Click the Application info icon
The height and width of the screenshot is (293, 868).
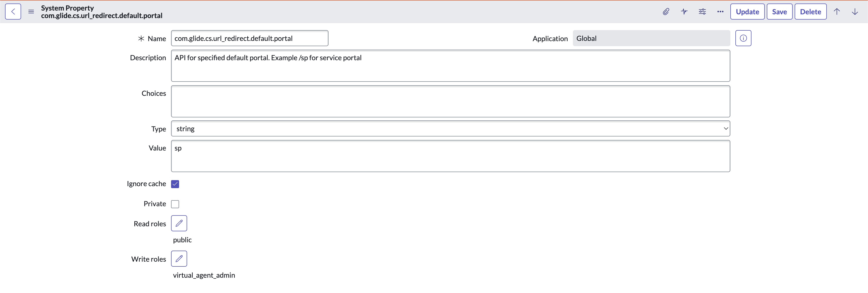(x=743, y=38)
